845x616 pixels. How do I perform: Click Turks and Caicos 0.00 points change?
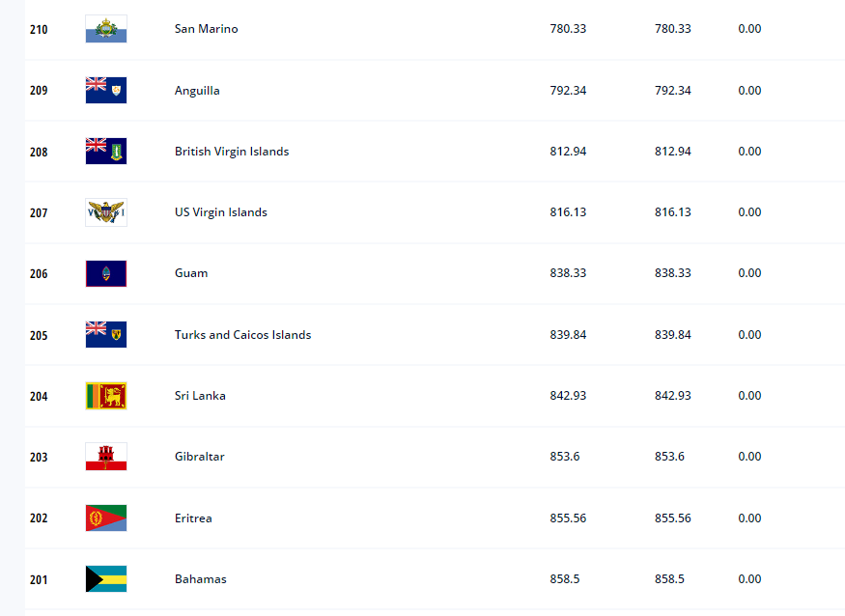pos(749,335)
